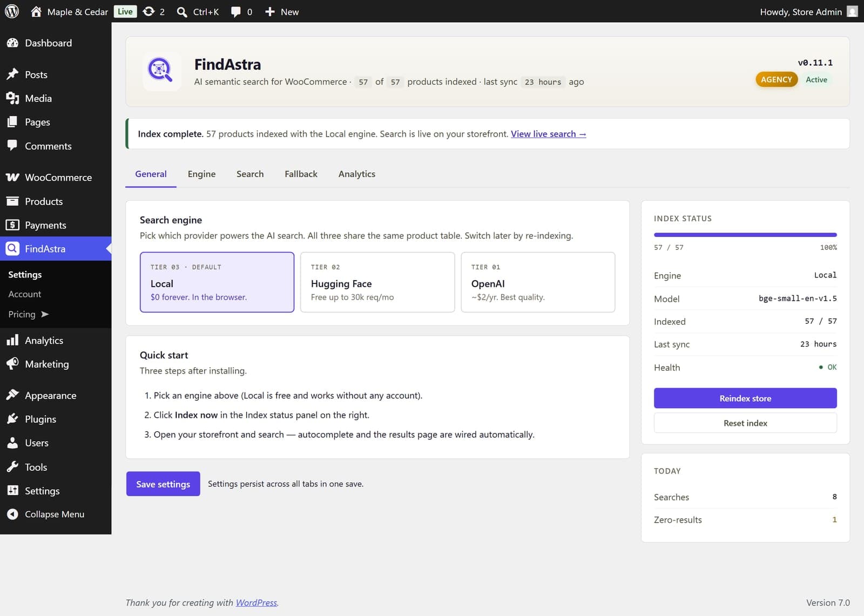The height and width of the screenshot is (616, 864).
Task: Expand the Pricing submenu arrow
Action: 45,314
